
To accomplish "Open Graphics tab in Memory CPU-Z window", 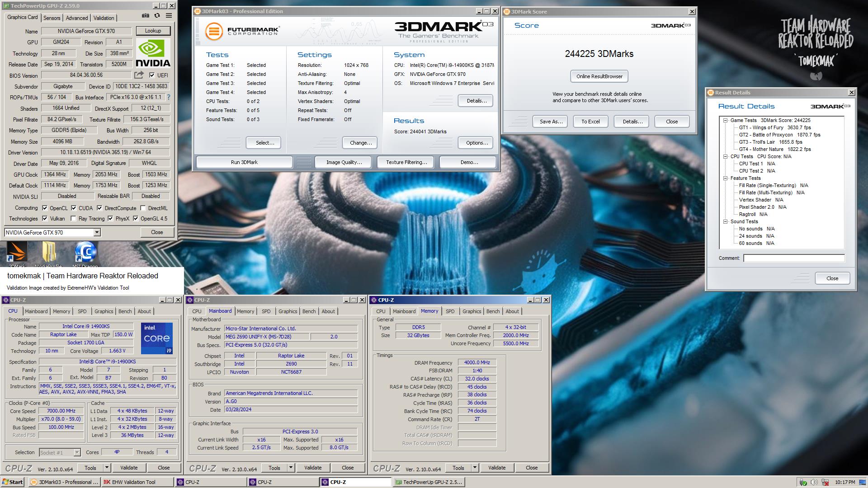I will pos(472,311).
